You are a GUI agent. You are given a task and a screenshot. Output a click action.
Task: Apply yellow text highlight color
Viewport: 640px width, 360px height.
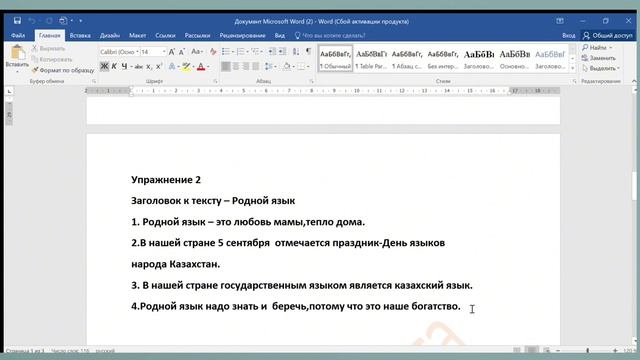coord(186,66)
